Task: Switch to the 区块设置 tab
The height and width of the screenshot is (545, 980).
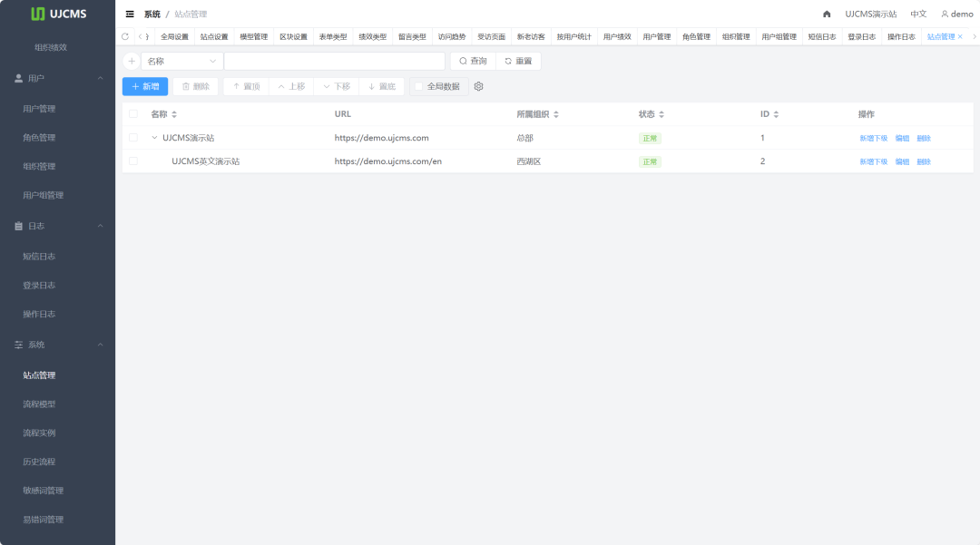Action: pos(293,37)
